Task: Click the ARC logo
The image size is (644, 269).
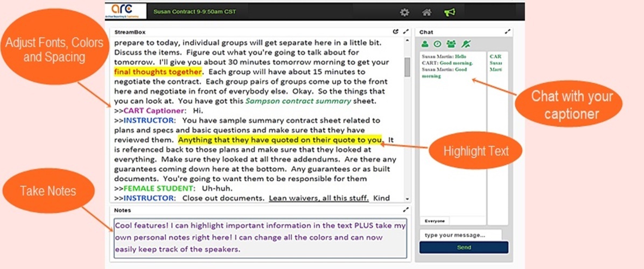Action: tap(125, 11)
